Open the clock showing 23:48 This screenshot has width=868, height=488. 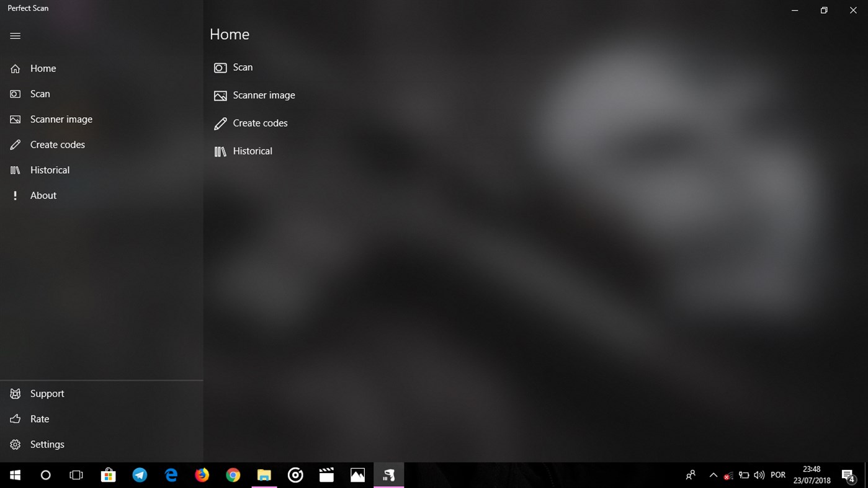coord(812,475)
